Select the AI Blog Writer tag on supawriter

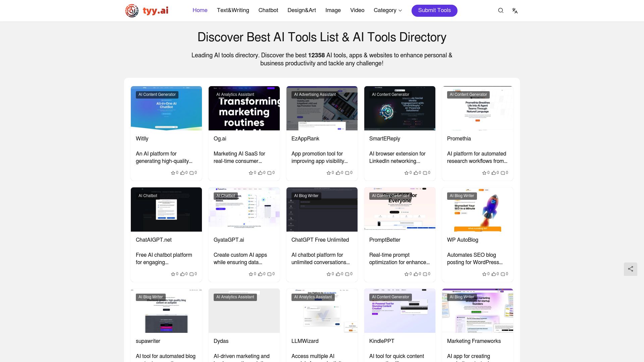(150, 297)
